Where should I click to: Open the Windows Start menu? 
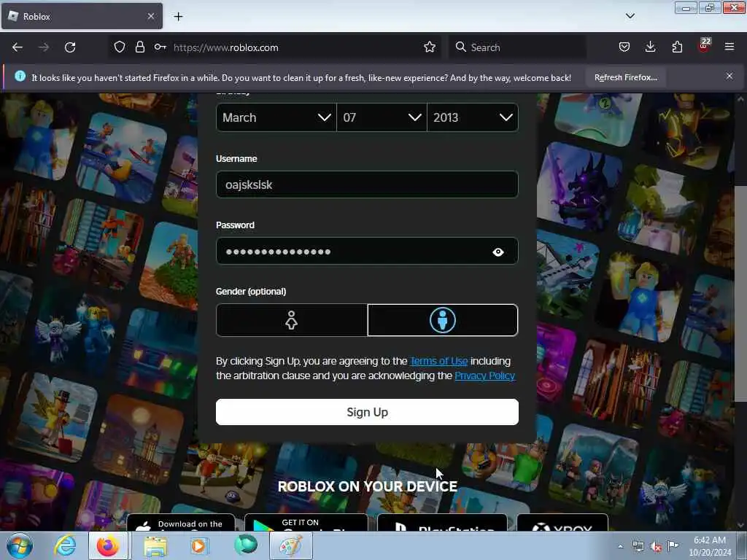20,545
